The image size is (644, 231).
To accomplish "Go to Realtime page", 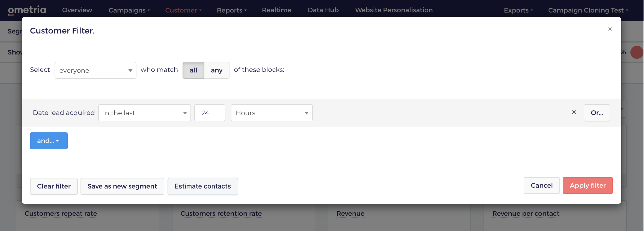I will point(277,10).
